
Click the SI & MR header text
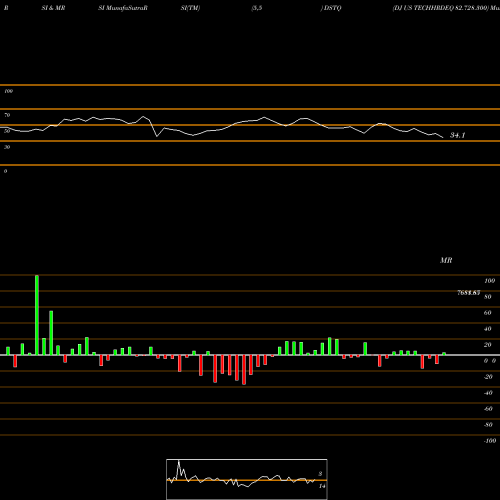(x=53, y=8)
